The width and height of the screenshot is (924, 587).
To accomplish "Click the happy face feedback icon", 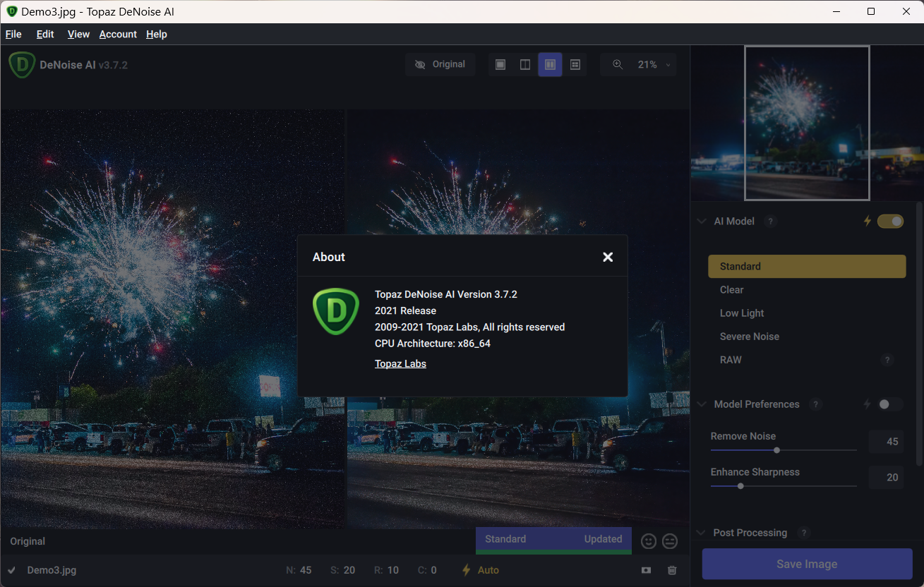I will point(649,541).
